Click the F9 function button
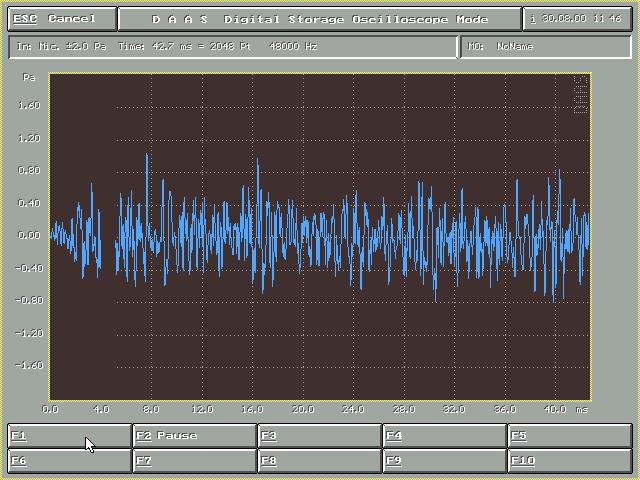640x480 pixels. pyautogui.click(x=444, y=461)
